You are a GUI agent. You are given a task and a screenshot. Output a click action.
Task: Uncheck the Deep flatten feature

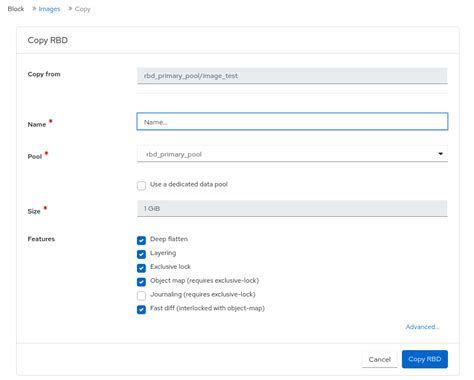(x=141, y=240)
